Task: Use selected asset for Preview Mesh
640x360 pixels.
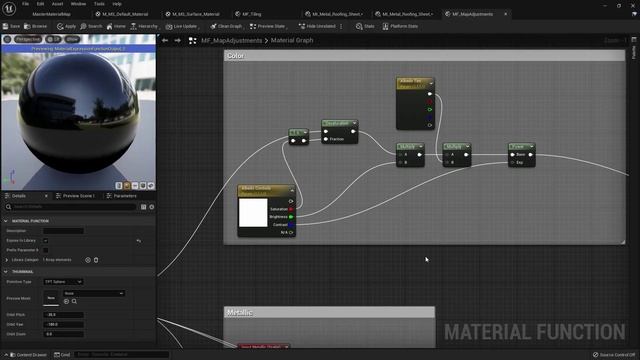Action: tap(67, 302)
